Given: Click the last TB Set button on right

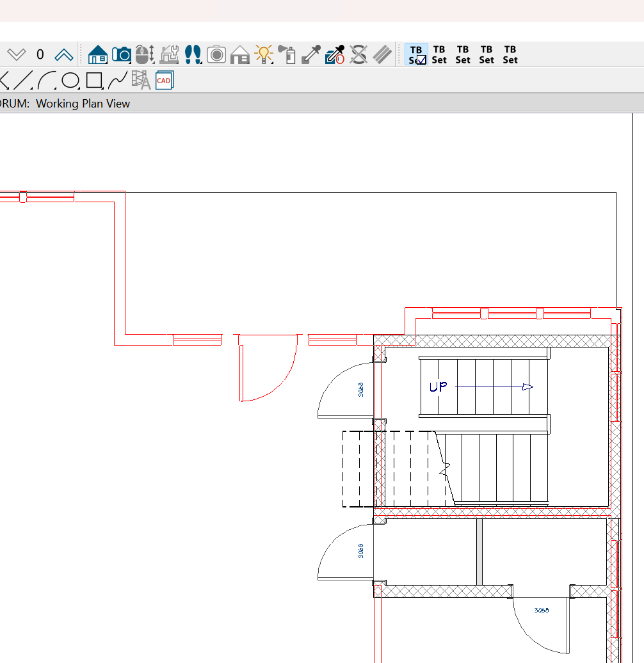Looking at the screenshot, I should click(x=510, y=54).
